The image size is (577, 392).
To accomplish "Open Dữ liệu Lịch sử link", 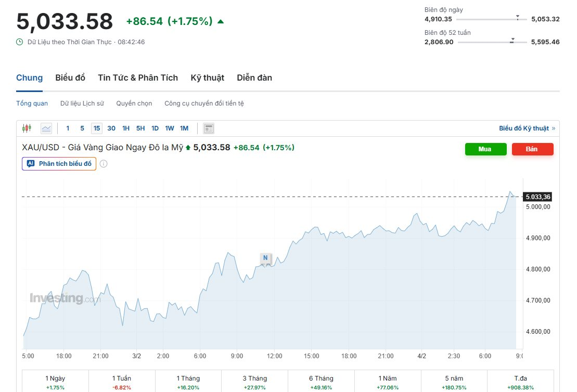I will click(82, 103).
